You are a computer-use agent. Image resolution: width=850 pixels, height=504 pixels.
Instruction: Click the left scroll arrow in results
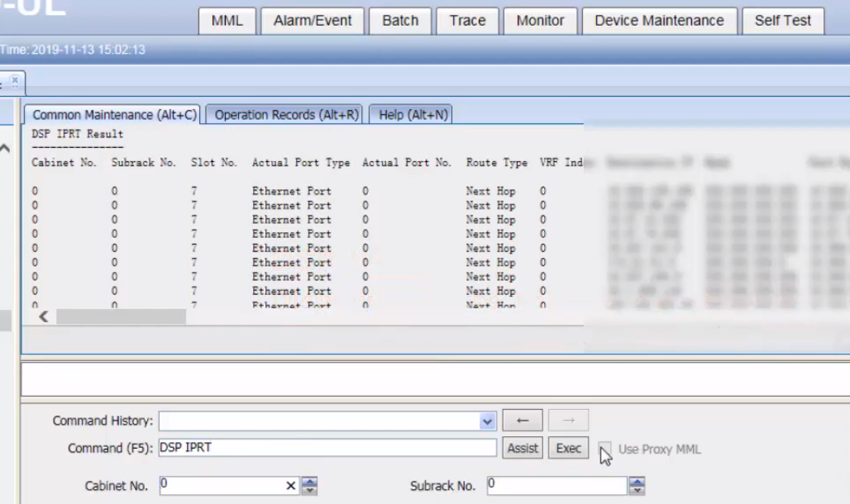point(44,316)
